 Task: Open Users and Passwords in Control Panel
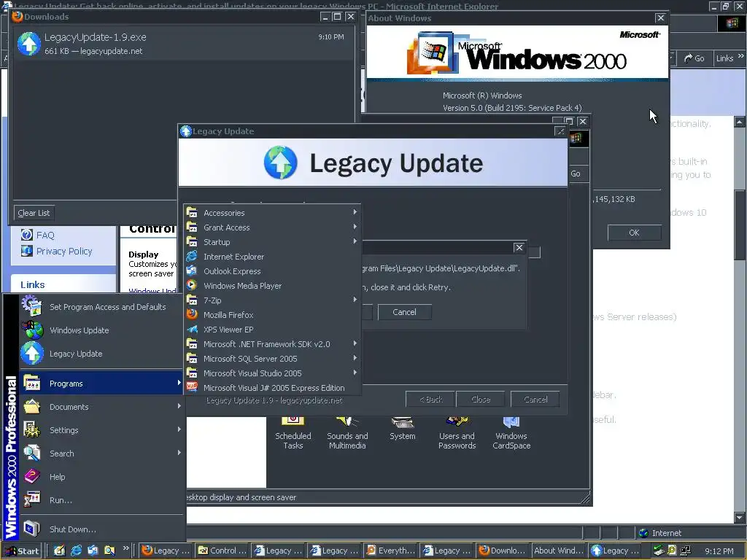pyautogui.click(x=457, y=433)
